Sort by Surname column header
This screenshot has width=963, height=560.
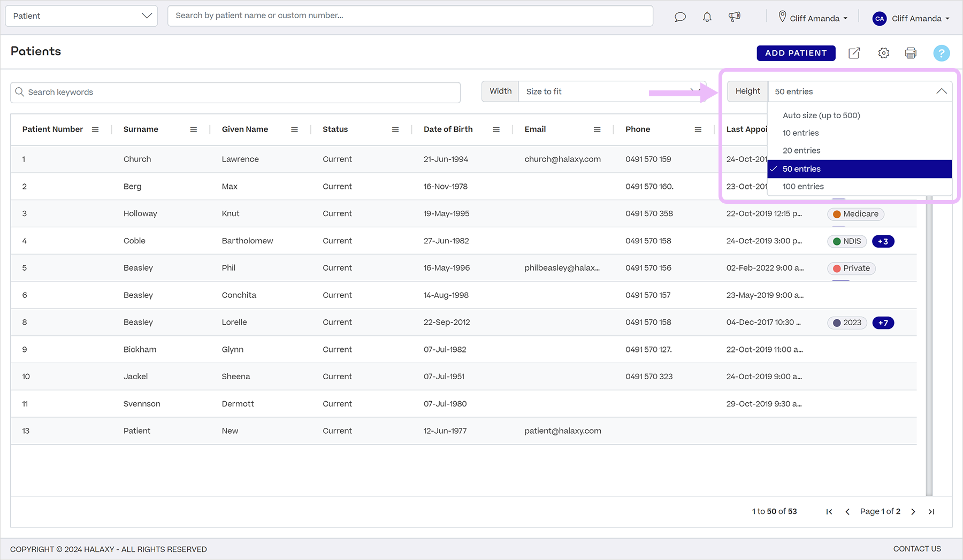(x=141, y=129)
